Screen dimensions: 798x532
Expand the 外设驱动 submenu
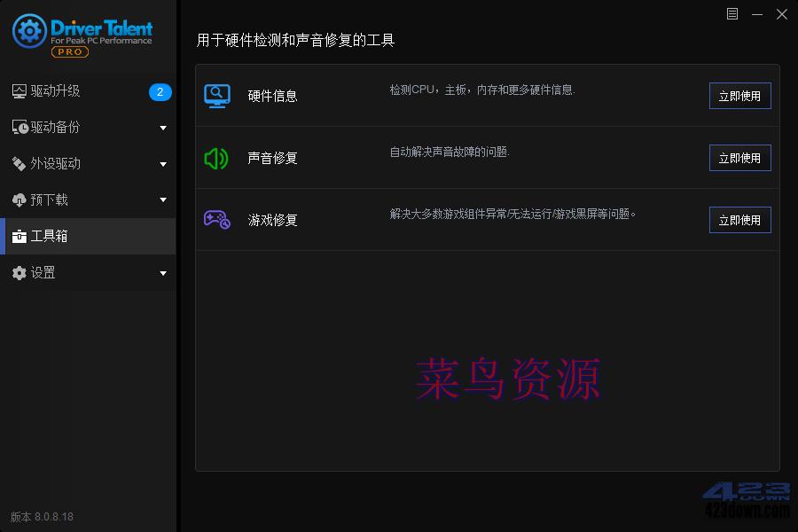click(x=163, y=163)
